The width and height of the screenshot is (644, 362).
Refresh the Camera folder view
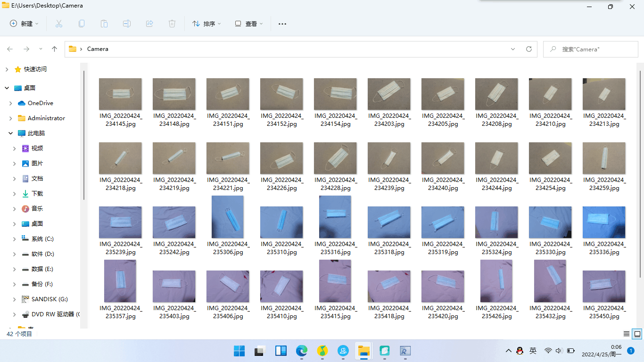coord(528,49)
